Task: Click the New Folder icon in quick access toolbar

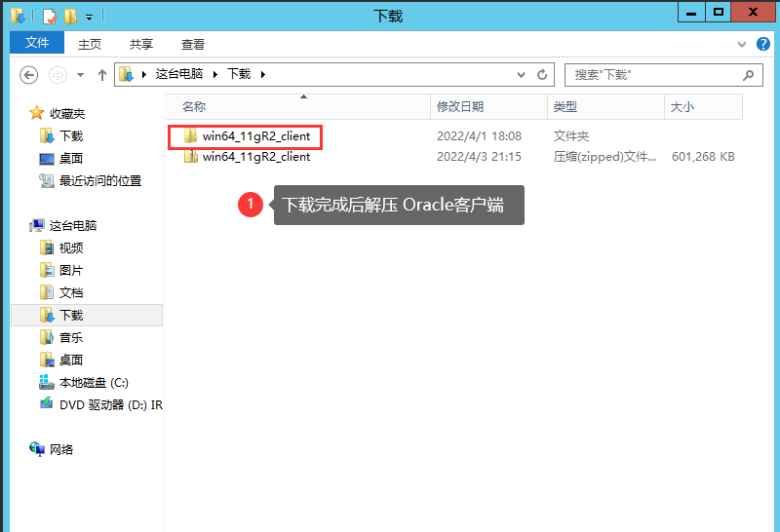Action: pos(70,17)
